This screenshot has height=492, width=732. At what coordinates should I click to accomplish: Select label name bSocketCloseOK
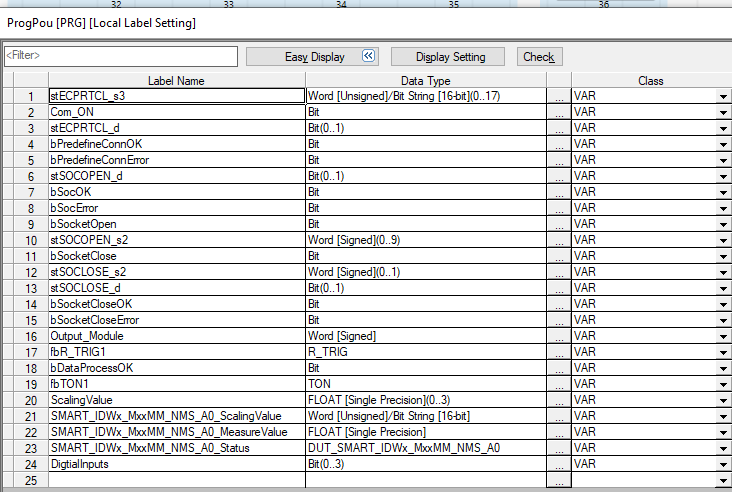point(177,304)
